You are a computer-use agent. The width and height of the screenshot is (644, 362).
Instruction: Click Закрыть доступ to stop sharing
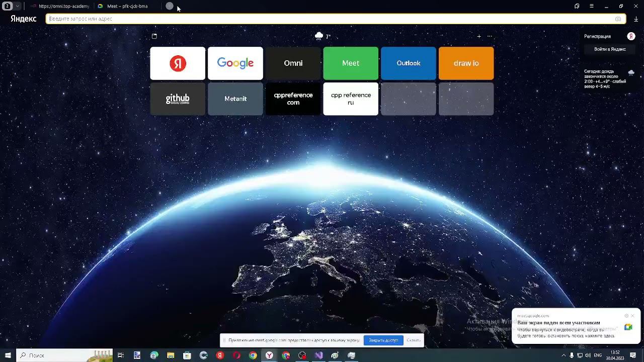click(383, 340)
